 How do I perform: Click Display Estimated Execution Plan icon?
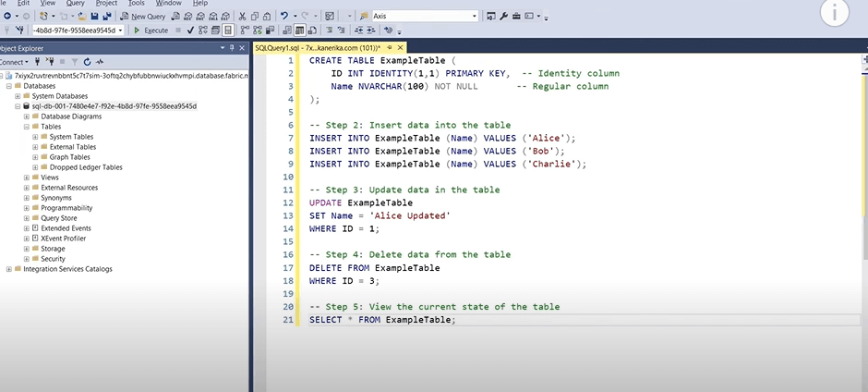click(202, 31)
